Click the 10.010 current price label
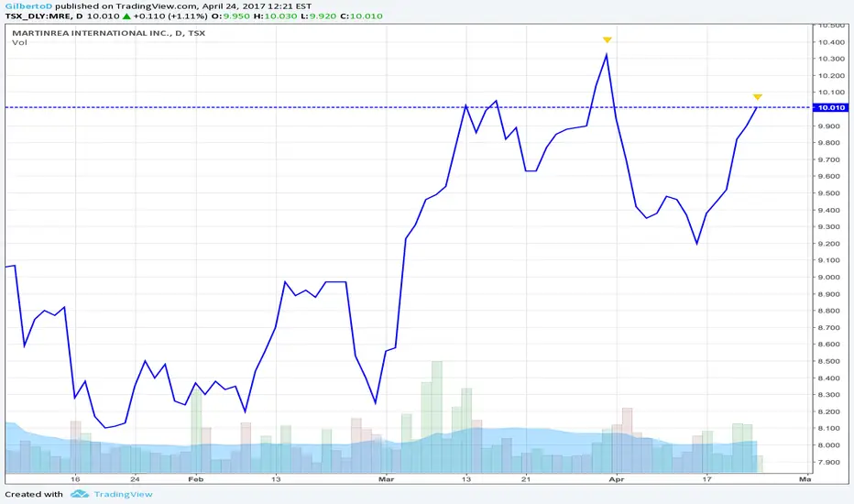854x504 pixels. [x=832, y=107]
